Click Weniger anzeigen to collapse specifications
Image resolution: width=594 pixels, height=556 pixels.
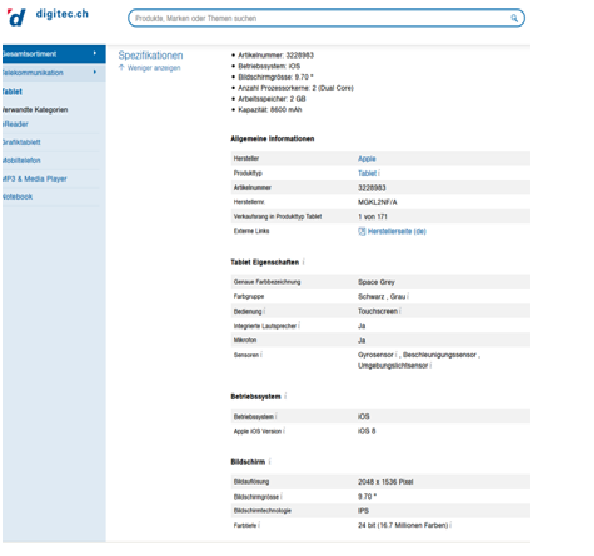click(154, 68)
